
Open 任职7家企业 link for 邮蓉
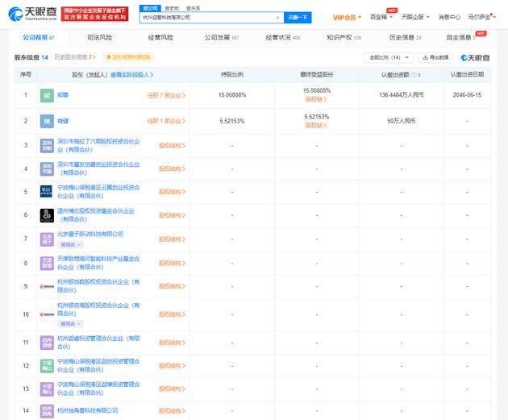click(166, 95)
